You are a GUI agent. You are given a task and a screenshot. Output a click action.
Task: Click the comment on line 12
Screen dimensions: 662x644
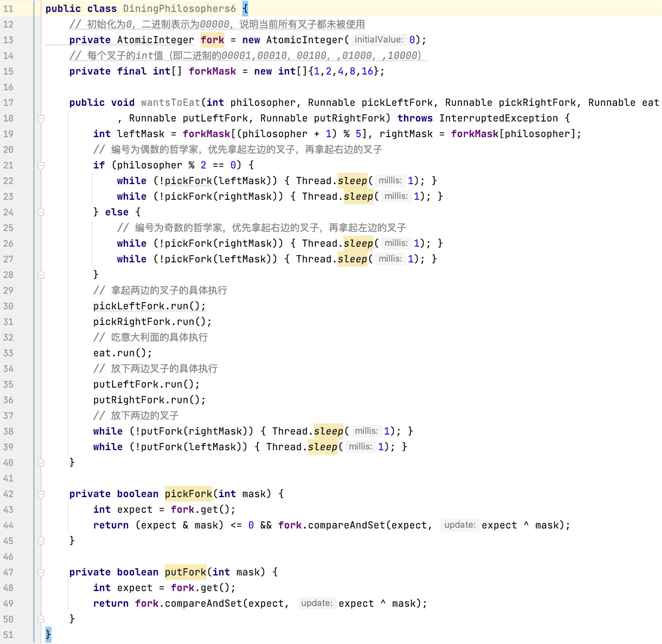coord(217,24)
